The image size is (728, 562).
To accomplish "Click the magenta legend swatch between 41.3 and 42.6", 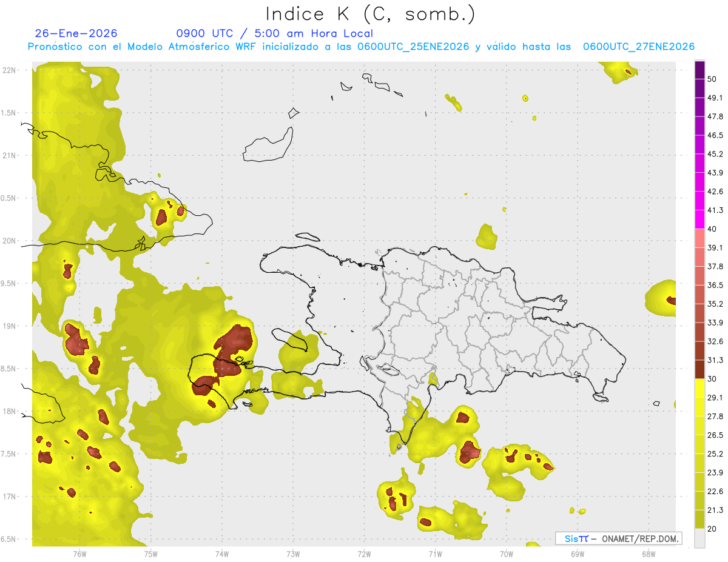I will (x=699, y=201).
